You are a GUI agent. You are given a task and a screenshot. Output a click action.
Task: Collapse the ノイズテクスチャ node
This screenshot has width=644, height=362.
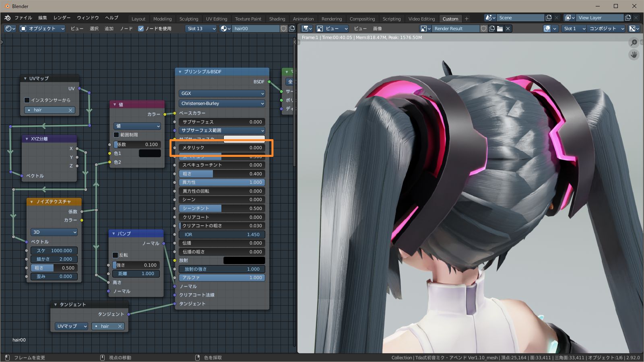[x=32, y=202]
